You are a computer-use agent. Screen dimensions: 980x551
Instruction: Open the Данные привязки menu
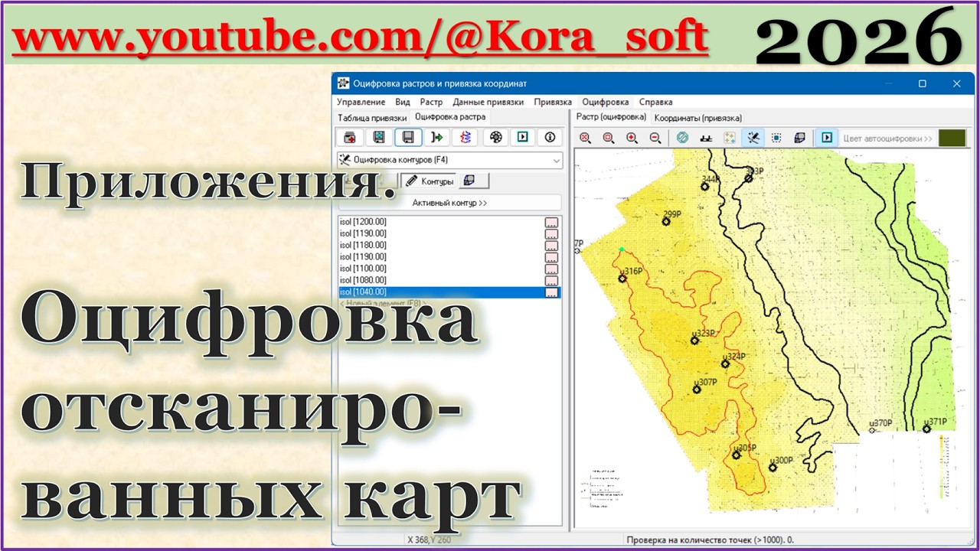[488, 102]
